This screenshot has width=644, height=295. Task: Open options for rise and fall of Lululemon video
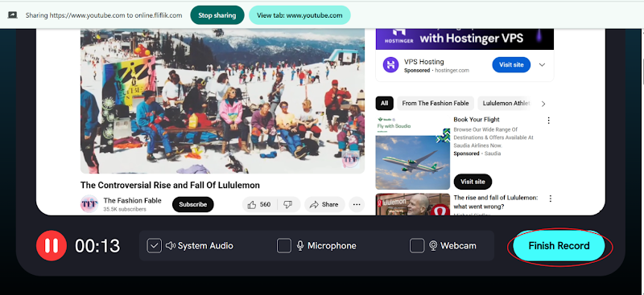551,199
